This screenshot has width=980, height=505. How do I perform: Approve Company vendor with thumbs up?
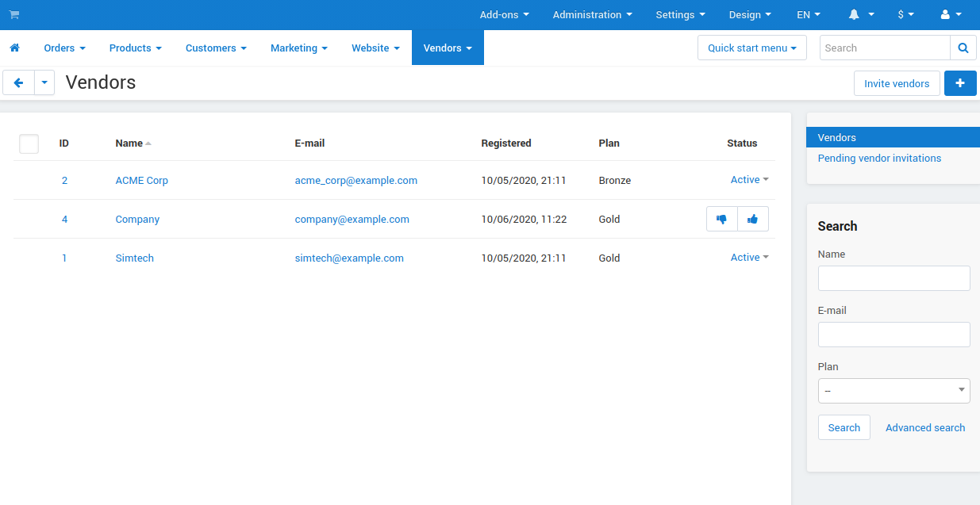pyautogui.click(x=753, y=219)
